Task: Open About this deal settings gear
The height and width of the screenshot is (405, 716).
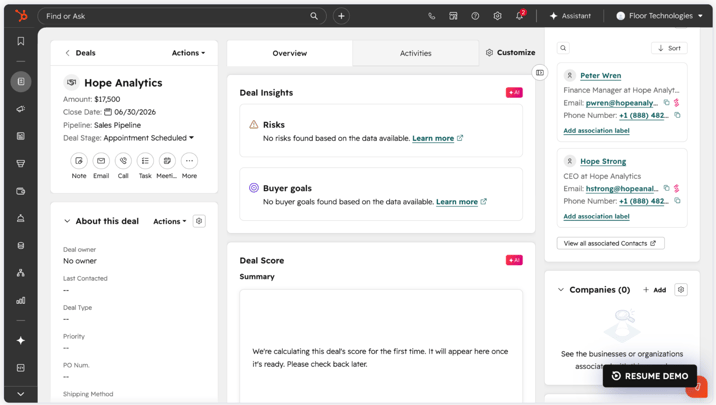Action: click(199, 221)
